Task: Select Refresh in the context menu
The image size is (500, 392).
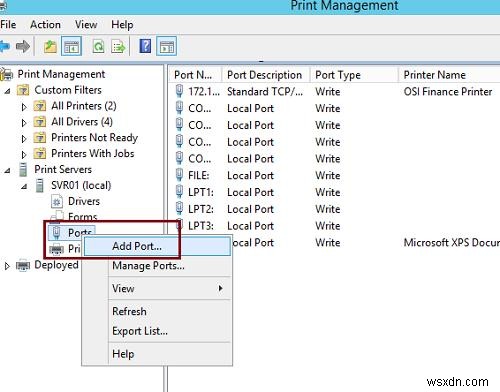Action: [x=170, y=311]
